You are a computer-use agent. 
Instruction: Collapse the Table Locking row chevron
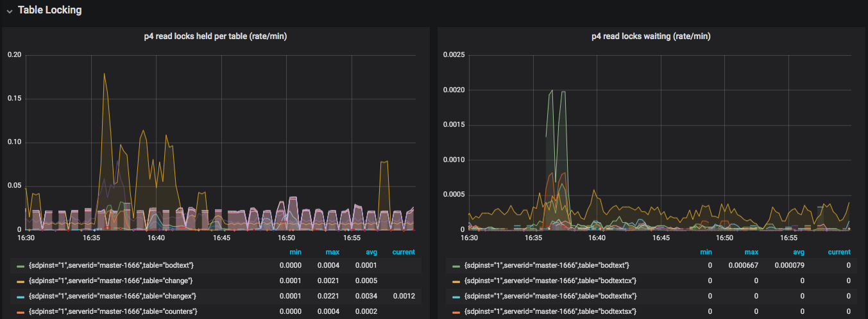coord(9,11)
